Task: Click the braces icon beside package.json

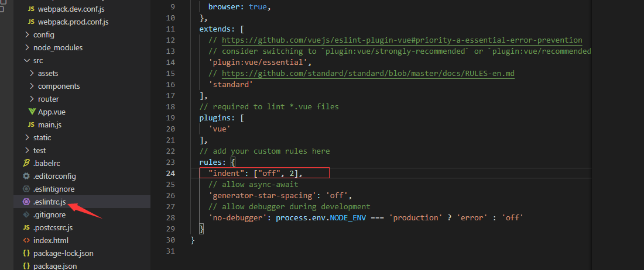Action: click(27, 266)
